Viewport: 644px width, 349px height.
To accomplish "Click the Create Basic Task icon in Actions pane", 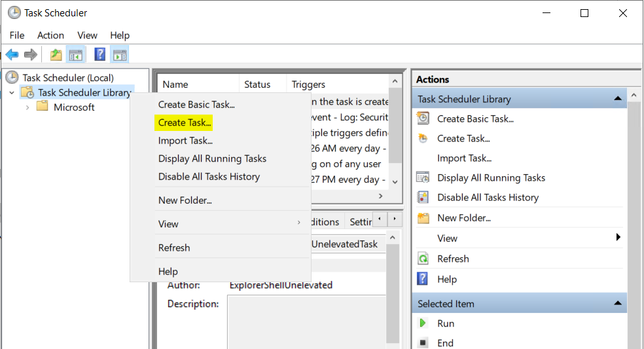I will (423, 119).
